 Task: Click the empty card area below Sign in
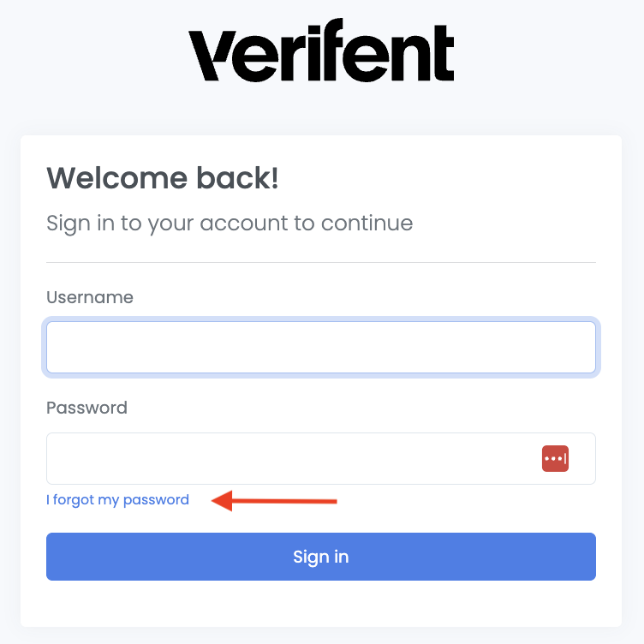320,604
